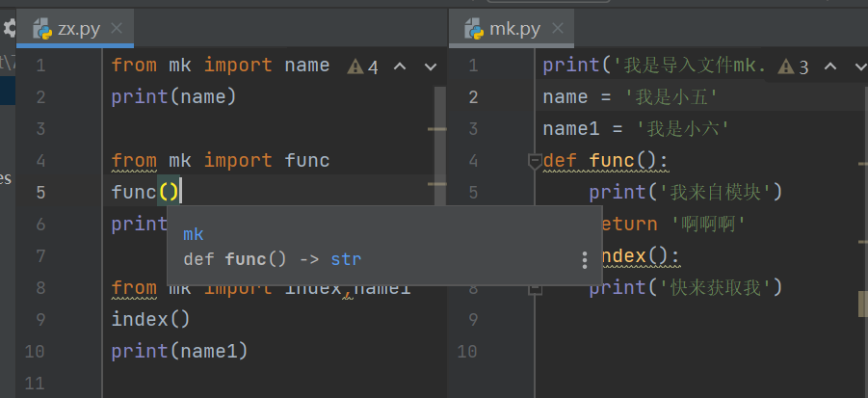Place the cursor on print(name1) in zx.py
868x398 pixels.
(x=179, y=351)
